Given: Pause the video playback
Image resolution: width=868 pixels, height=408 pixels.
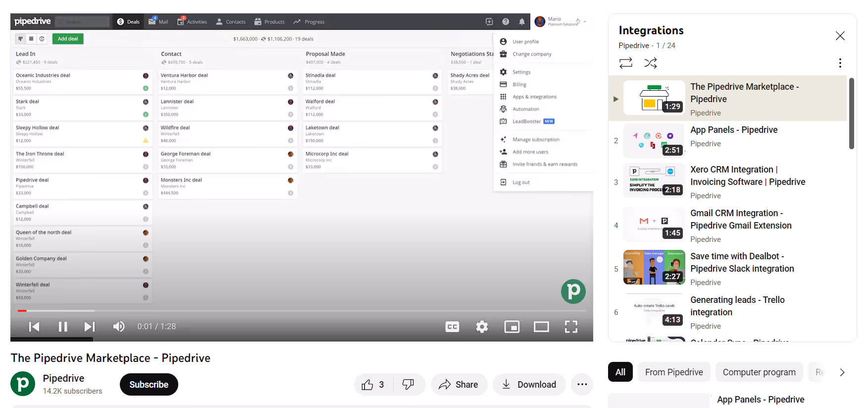Looking at the screenshot, I should [63, 327].
